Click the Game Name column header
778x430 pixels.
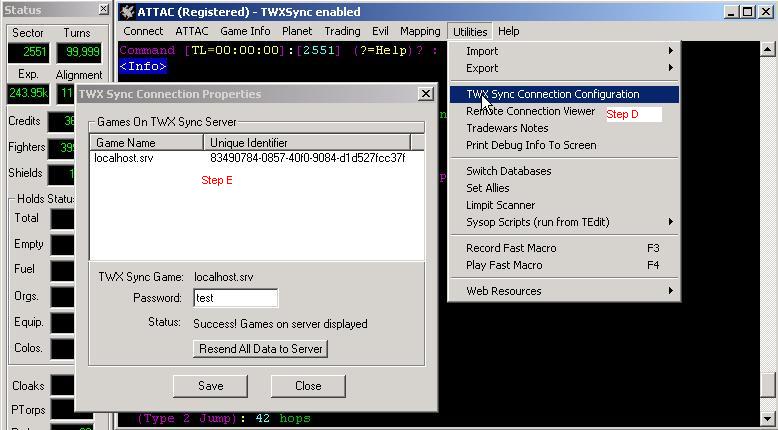147,143
